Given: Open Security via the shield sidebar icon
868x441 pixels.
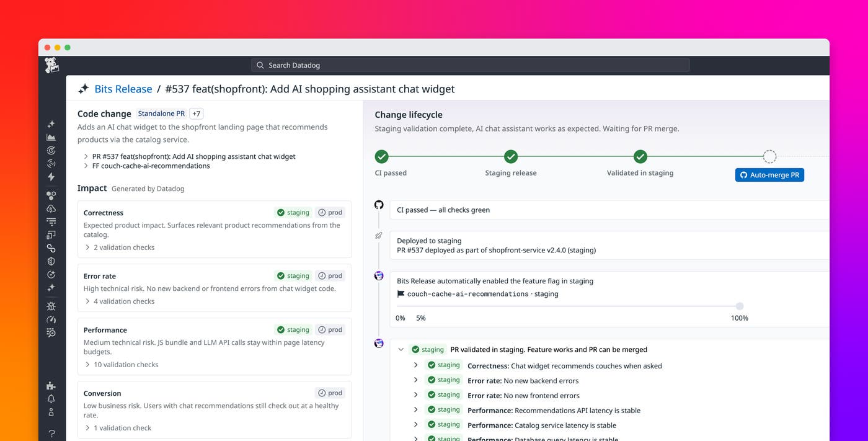Looking at the screenshot, I should (x=51, y=261).
